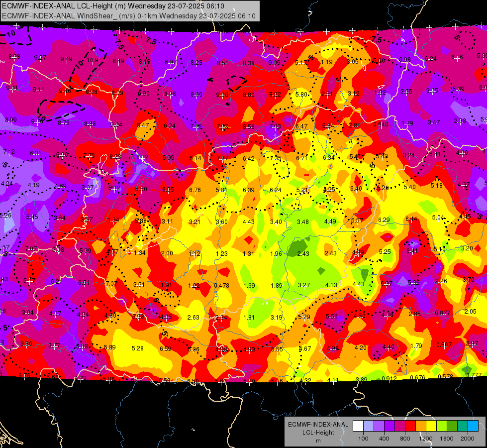
Task: Click the legend label '2000'
Action: 468,439
